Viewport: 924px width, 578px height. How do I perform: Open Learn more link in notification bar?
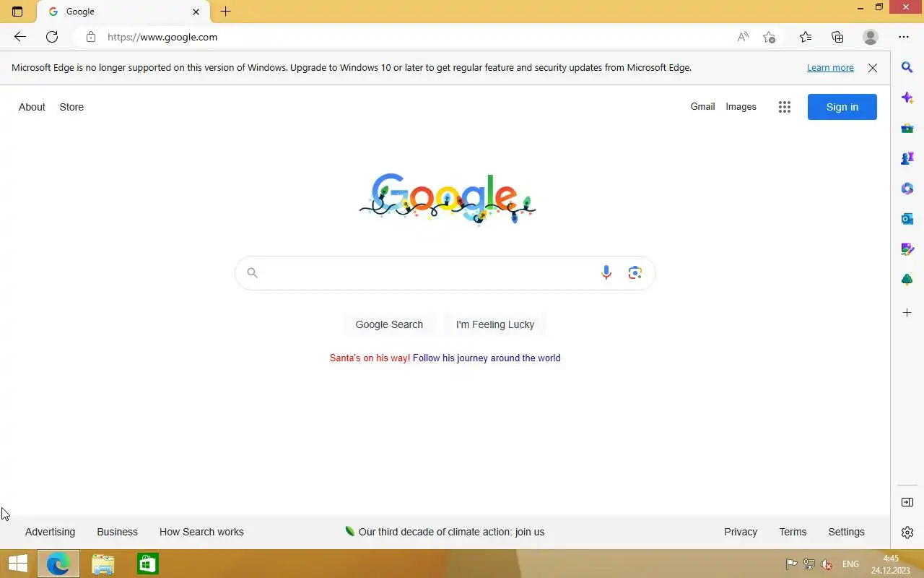tap(830, 68)
